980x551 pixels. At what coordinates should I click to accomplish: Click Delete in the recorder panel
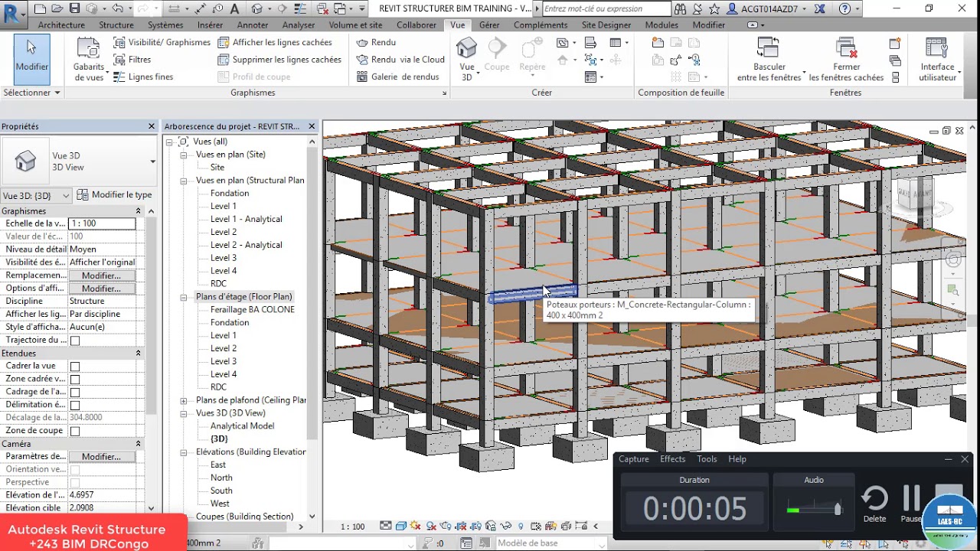tap(874, 504)
